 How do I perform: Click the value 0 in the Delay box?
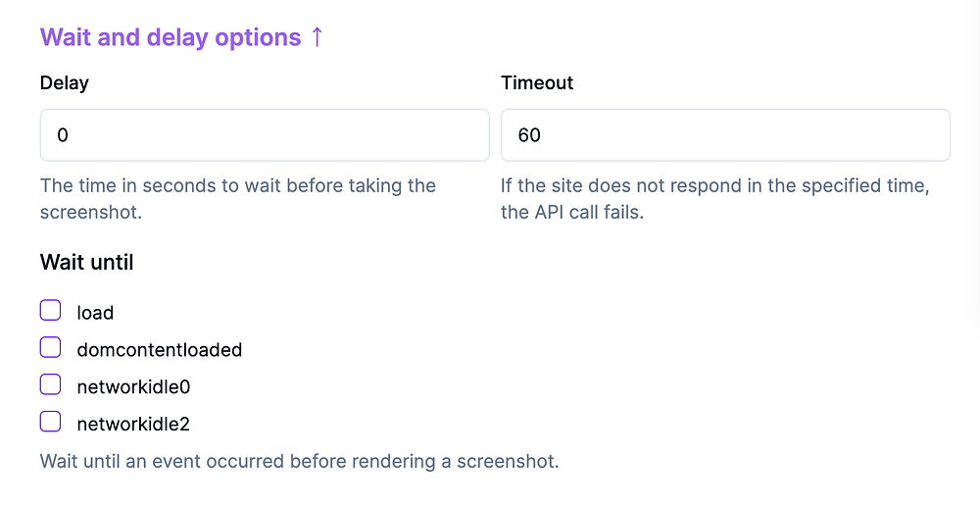click(x=63, y=135)
